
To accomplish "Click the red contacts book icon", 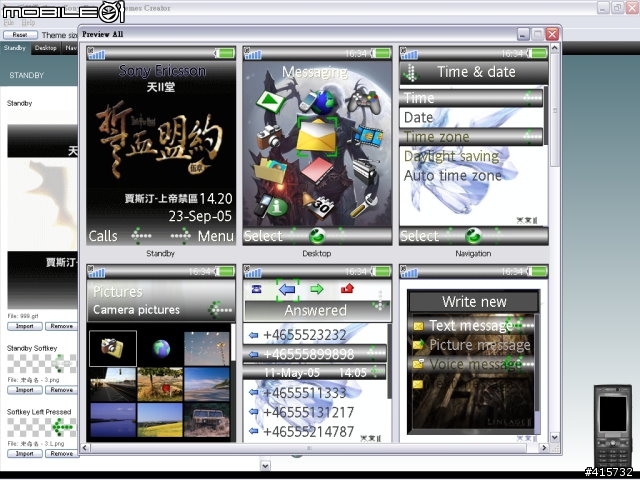I will [317, 170].
